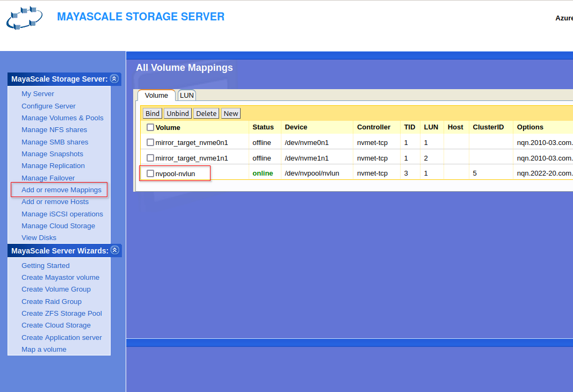Launch the Create ZFS Storage Pool wizard
This screenshot has height=392, width=573.
(62, 313)
